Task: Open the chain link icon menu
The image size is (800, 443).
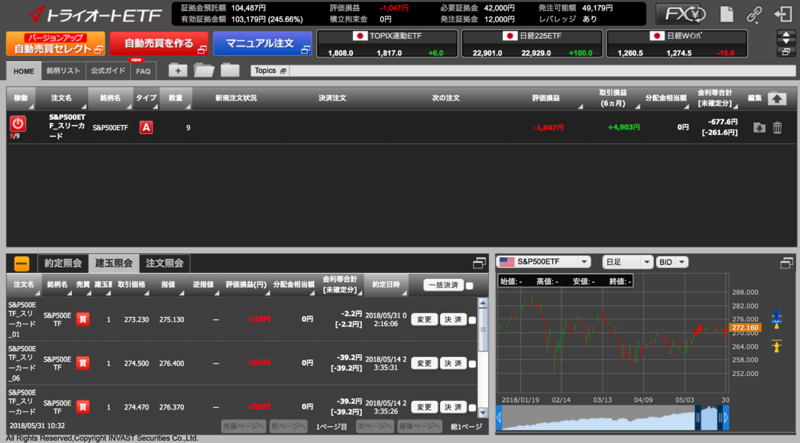Action: [x=754, y=14]
